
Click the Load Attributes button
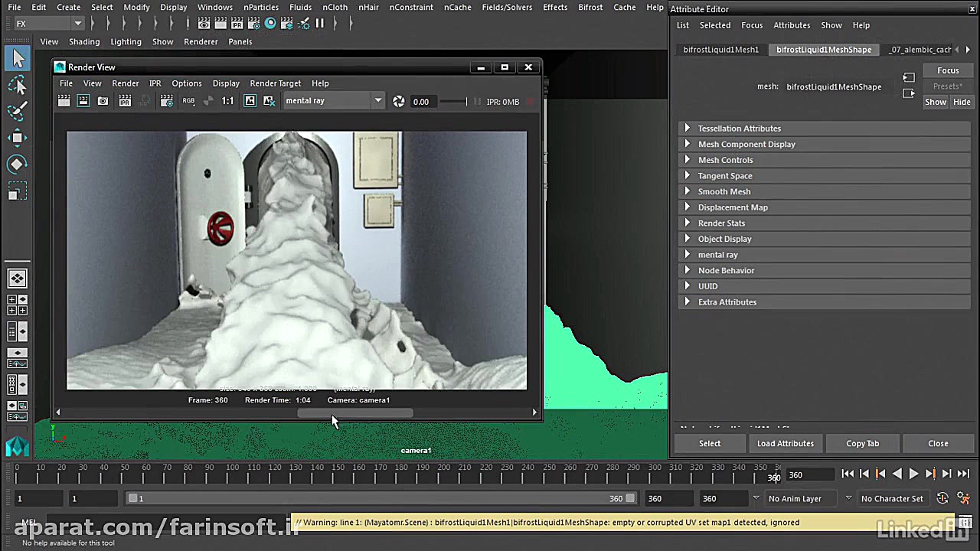pyautogui.click(x=785, y=444)
